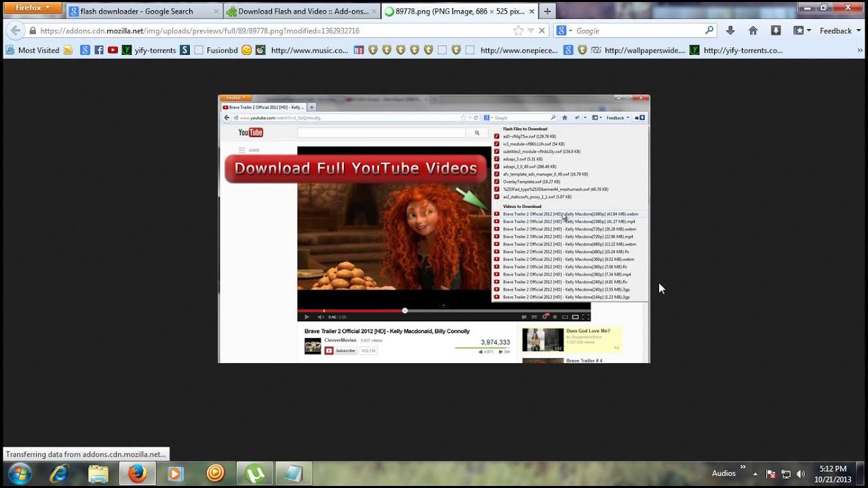Click the Firefox taskbar icon

(x=137, y=474)
